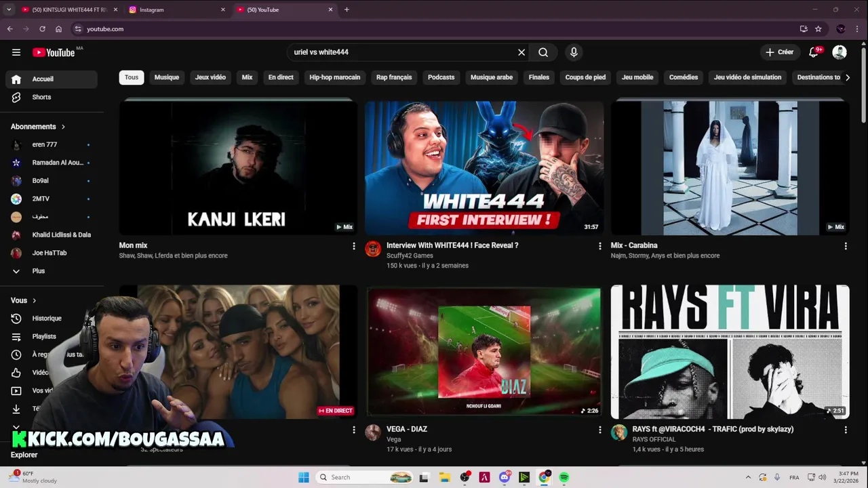Open options for VEGA - DIAZ video

point(599,430)
